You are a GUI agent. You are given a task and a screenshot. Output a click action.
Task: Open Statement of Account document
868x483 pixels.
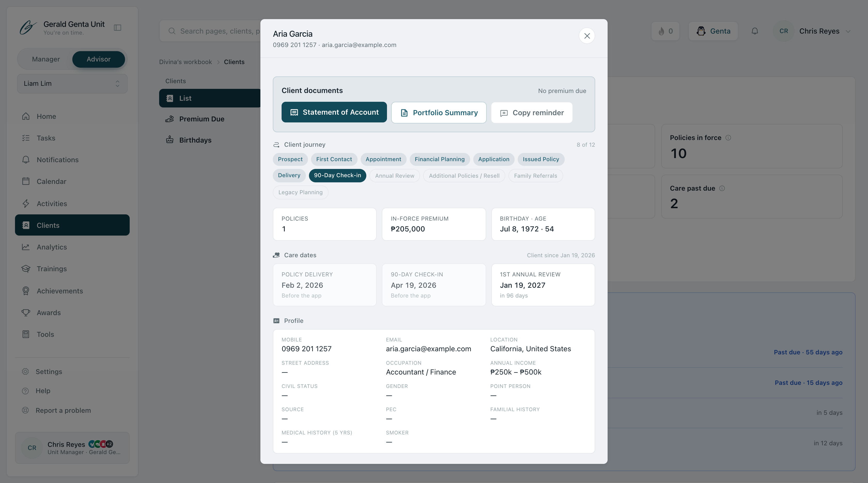coord(334,112)
